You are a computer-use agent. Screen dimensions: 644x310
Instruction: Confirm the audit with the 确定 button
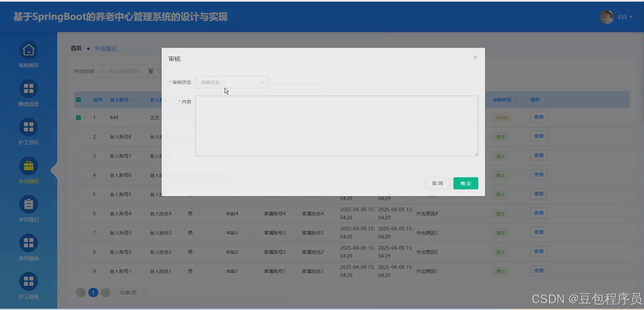pos(465,183)
